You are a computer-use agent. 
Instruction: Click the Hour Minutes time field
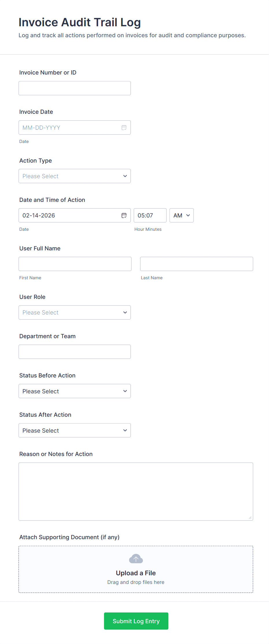coord(150,215)
